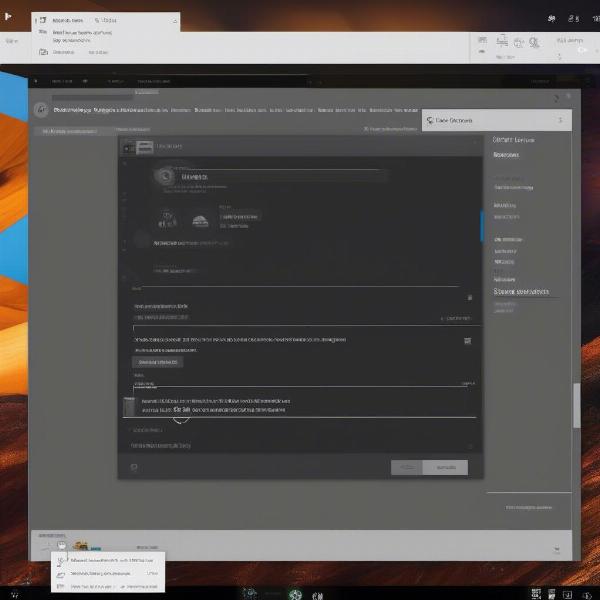
Task: Click the folder-like icon on the top popup's last row
Action: [43, 52]
